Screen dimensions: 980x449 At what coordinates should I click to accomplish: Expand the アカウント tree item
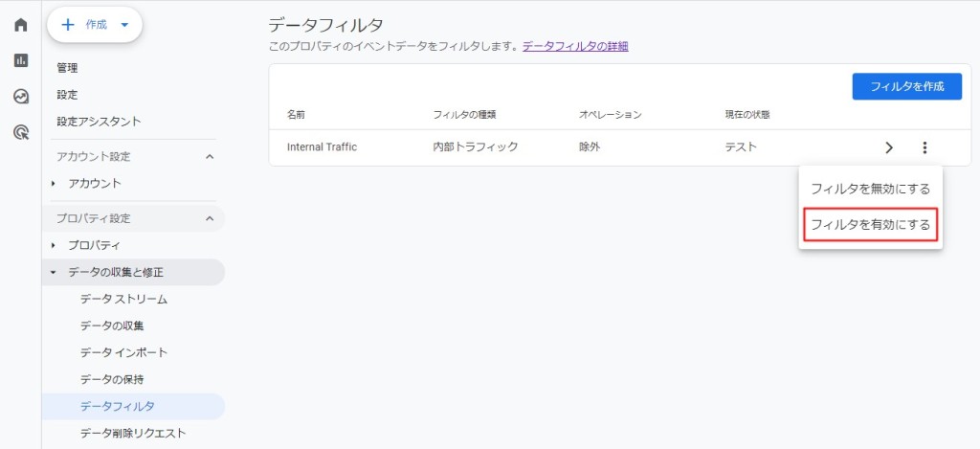pyautogui.click(x=54, y=183)
